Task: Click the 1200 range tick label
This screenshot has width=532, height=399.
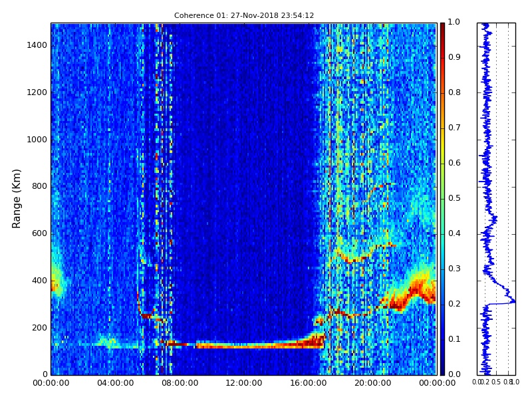Action: [x=37, y=92]
